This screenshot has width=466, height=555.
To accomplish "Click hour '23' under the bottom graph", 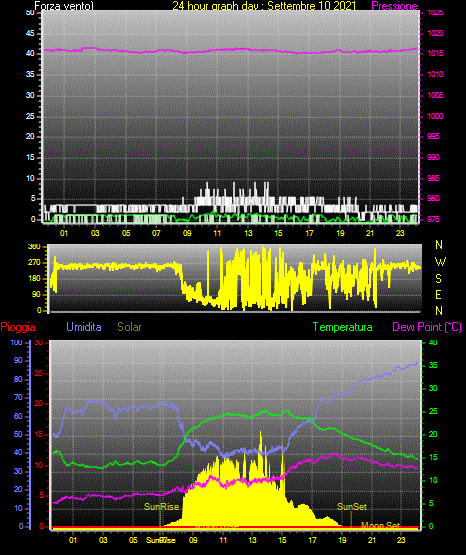I will click(401, 540).
